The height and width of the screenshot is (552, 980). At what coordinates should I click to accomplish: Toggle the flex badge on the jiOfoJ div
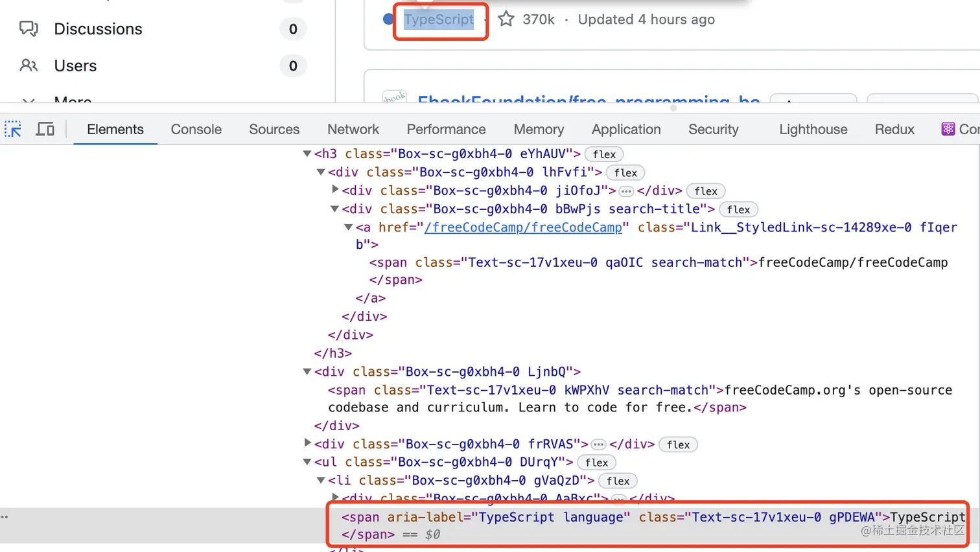point(706,191)
